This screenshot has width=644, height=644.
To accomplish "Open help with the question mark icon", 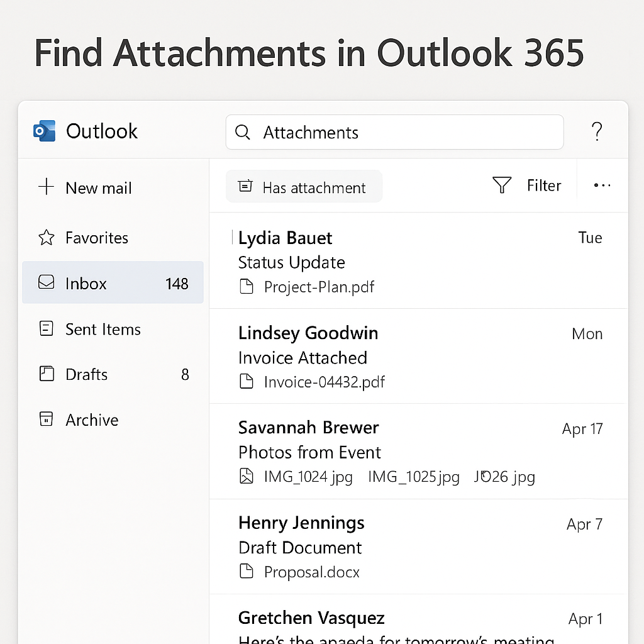I will pyautogui.click(x=597, y=131).
